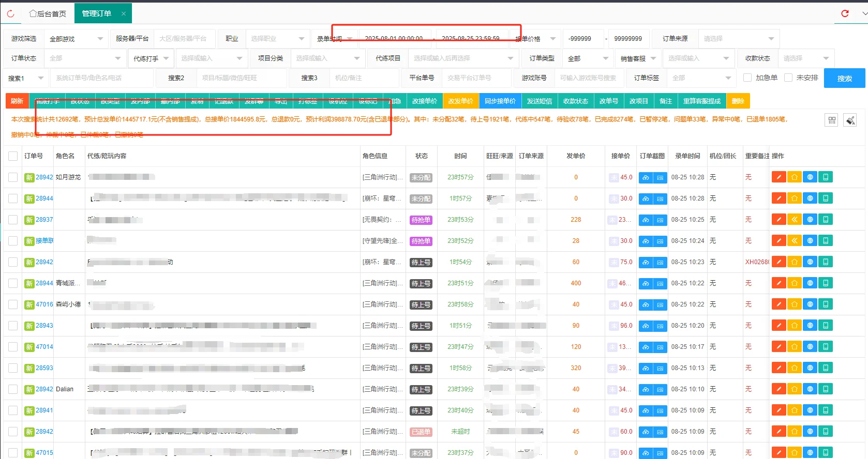The image size is (868, 459).
Task: Click the blue globe icon for order 28937
Action: click(x=810, y=220)
